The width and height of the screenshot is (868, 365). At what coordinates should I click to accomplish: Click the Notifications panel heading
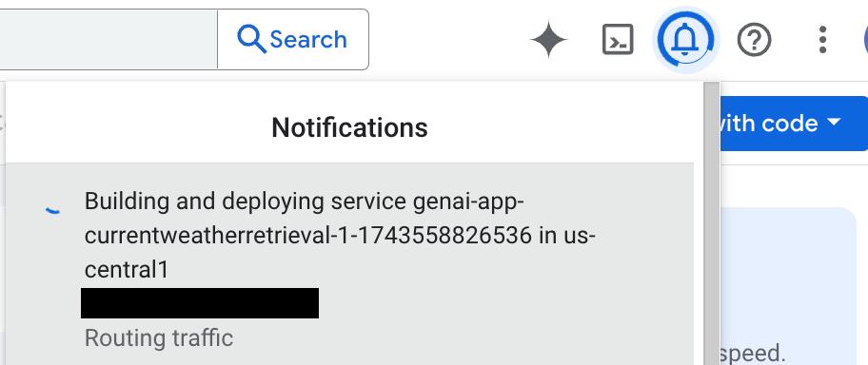point(349,127)
